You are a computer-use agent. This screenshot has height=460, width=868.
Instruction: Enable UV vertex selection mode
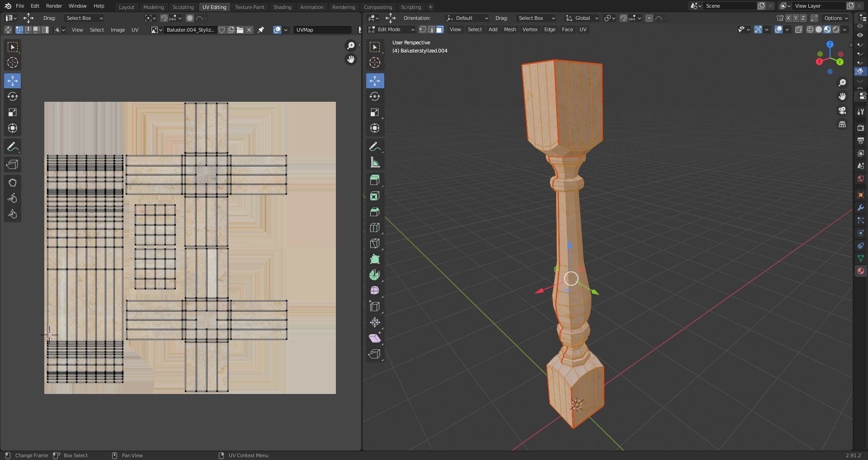pyautogui.click(x=19, y=30)
